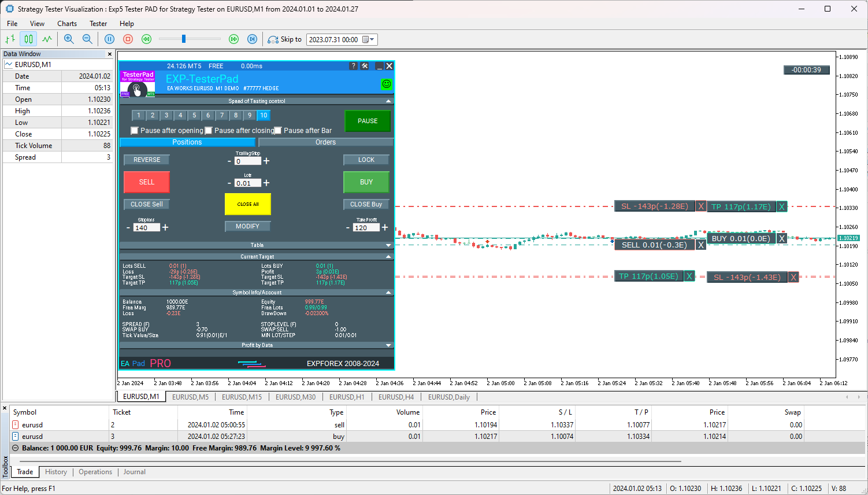
Task: Collapse the Speed of Testing control section
Action: click(x=388, y=101)
